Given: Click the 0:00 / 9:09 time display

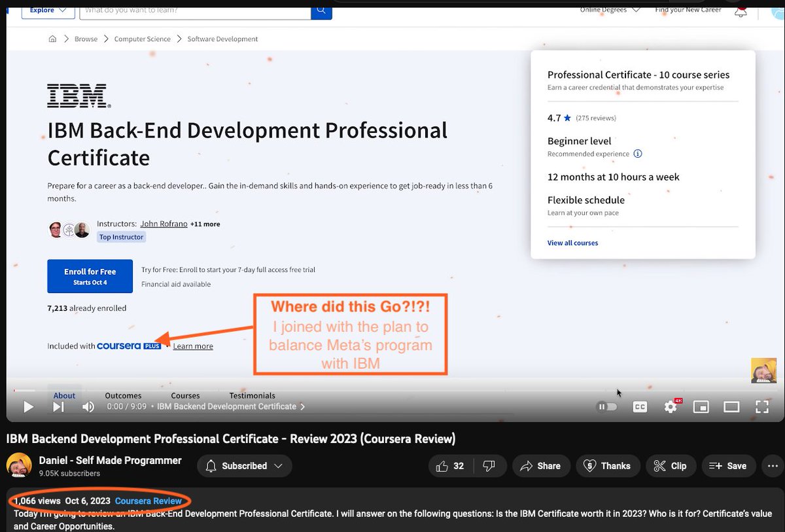Looking at the screenshot, I should click(128, 406).
